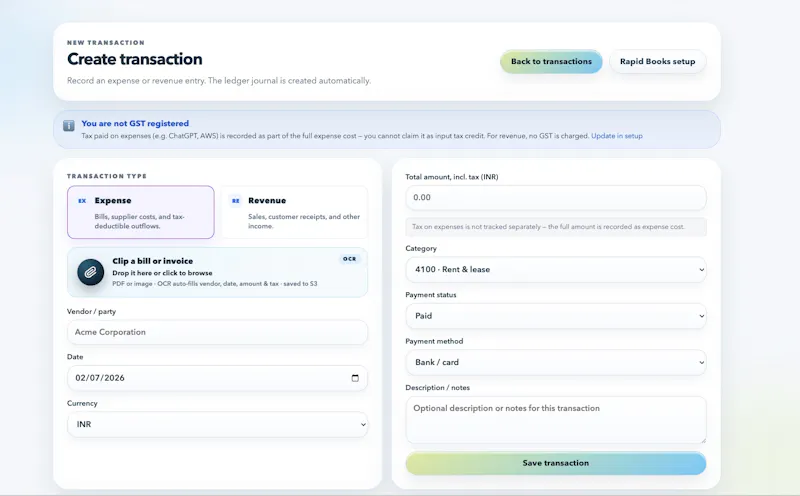
Task: Click Back to transactions button
Action: pos(551,61)
